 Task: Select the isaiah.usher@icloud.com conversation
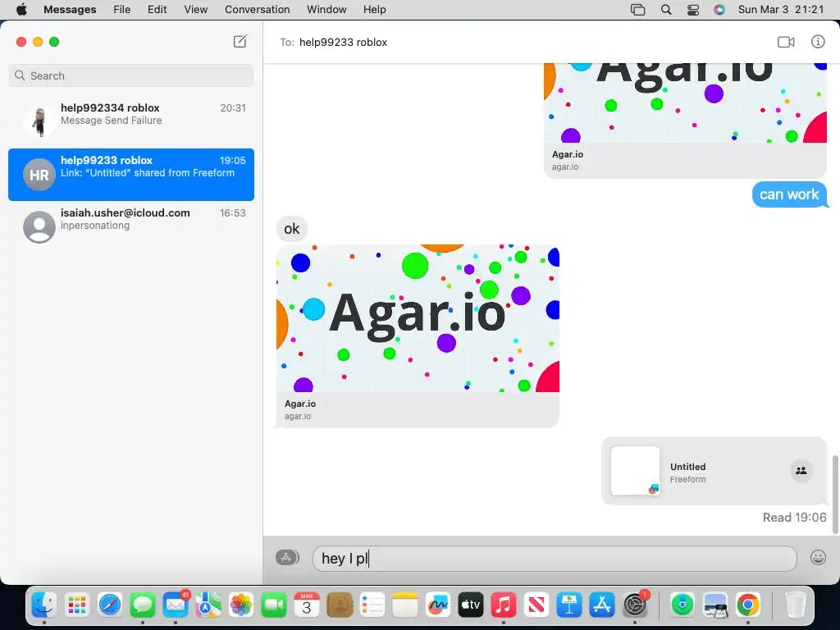pos(131,227)
